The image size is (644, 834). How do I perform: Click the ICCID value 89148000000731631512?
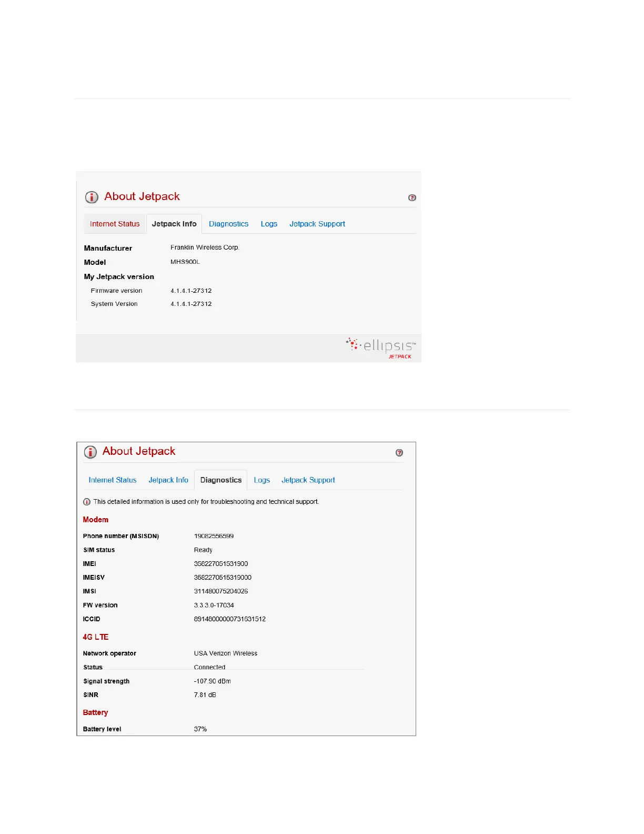[x=230, y=619]
